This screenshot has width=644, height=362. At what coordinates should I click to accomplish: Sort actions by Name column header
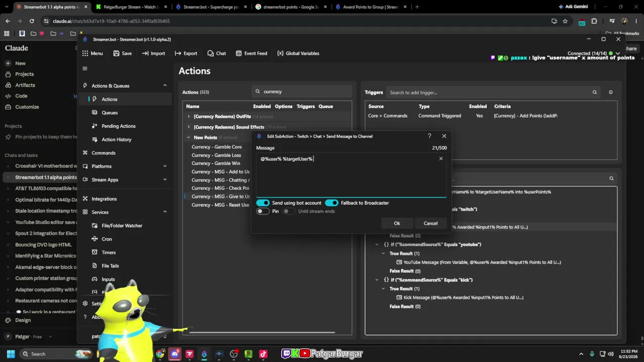[193, 107]
